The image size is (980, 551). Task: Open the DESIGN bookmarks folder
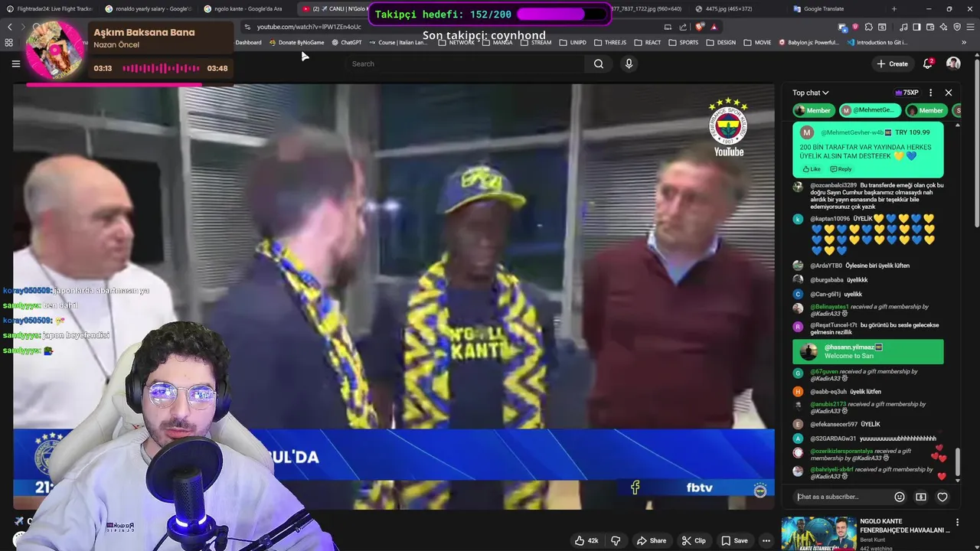[721, 42]
